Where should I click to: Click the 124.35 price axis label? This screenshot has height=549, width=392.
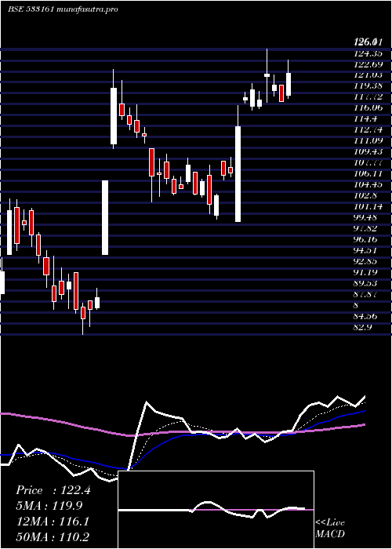(x=368, y=53)
